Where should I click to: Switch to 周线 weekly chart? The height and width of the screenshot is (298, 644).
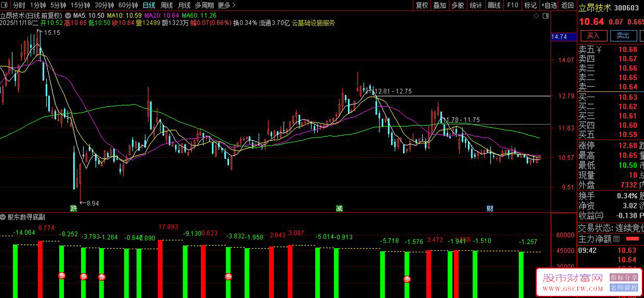(x=167, y=5)
